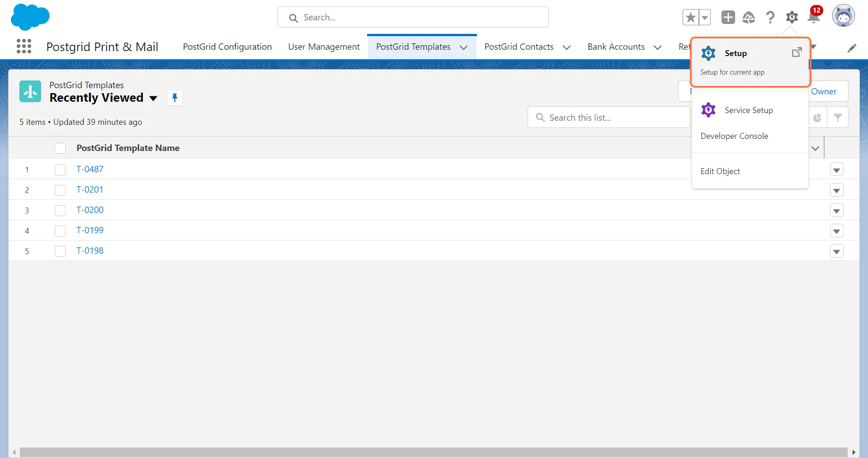The height and width of the screenshot is (458, 868).
Task: Toggle the select-all header checkbox
Action: click(60, 148)
